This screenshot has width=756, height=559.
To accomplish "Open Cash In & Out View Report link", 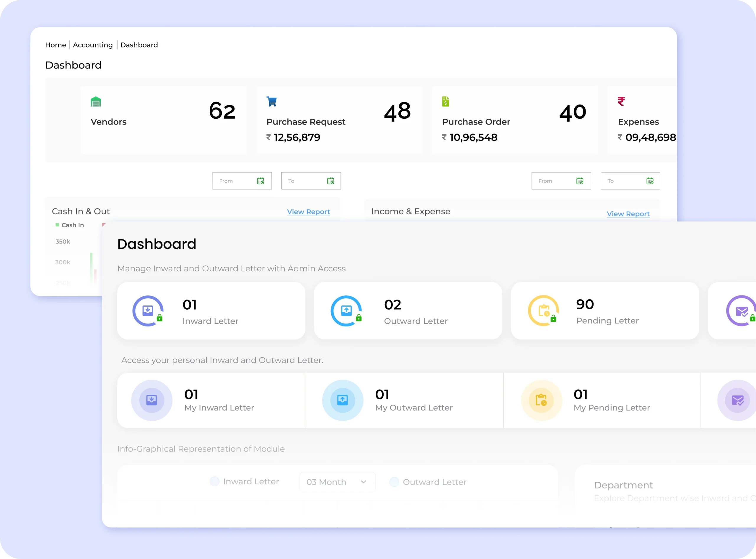I will pos(308,212).
